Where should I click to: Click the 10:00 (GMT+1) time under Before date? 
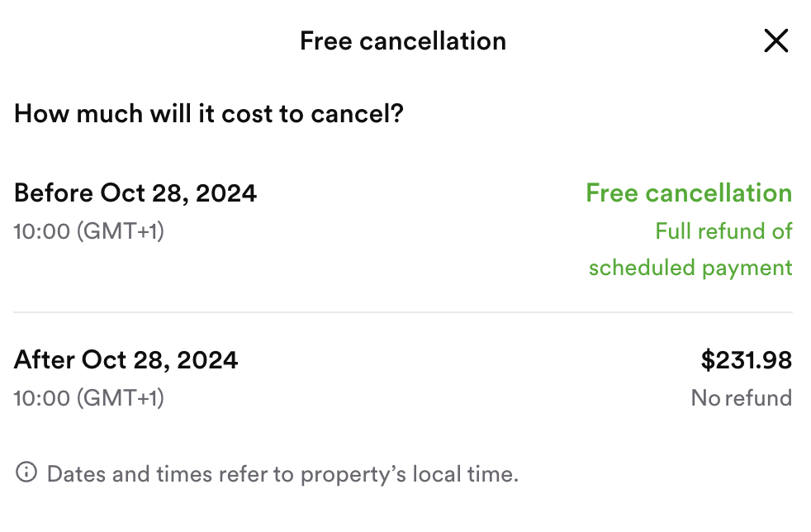coord(89,230)
